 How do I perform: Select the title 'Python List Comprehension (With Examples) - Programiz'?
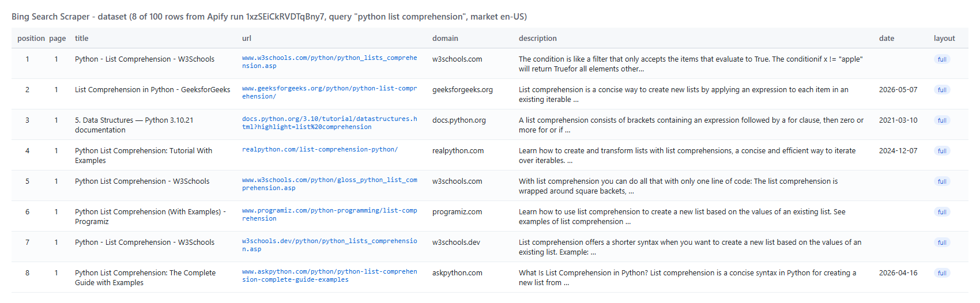(150, 217)
